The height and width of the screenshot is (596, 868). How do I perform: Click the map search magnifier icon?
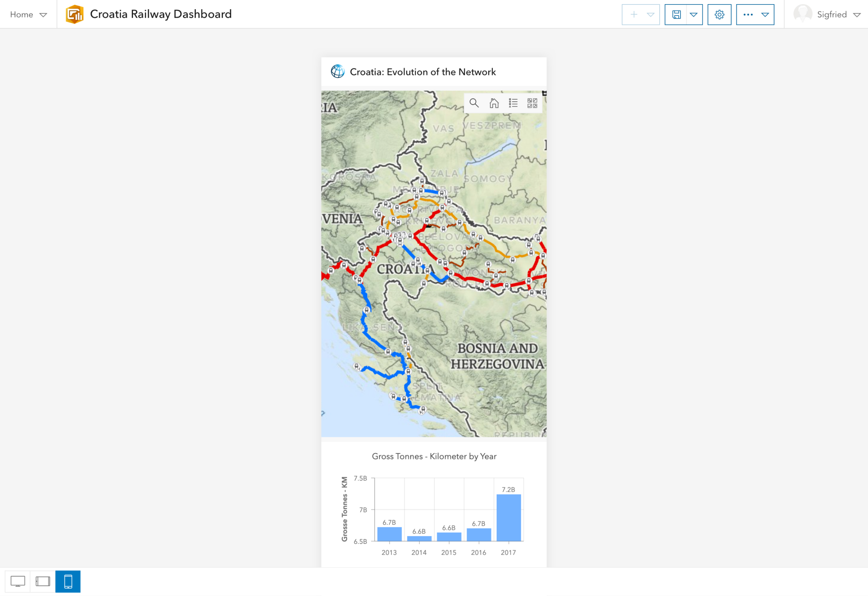click(474, 103)
